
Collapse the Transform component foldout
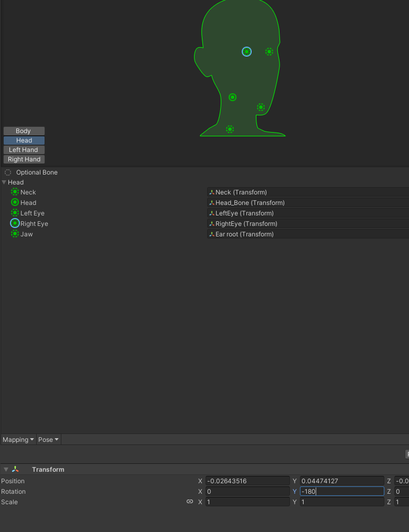point(6,470)
